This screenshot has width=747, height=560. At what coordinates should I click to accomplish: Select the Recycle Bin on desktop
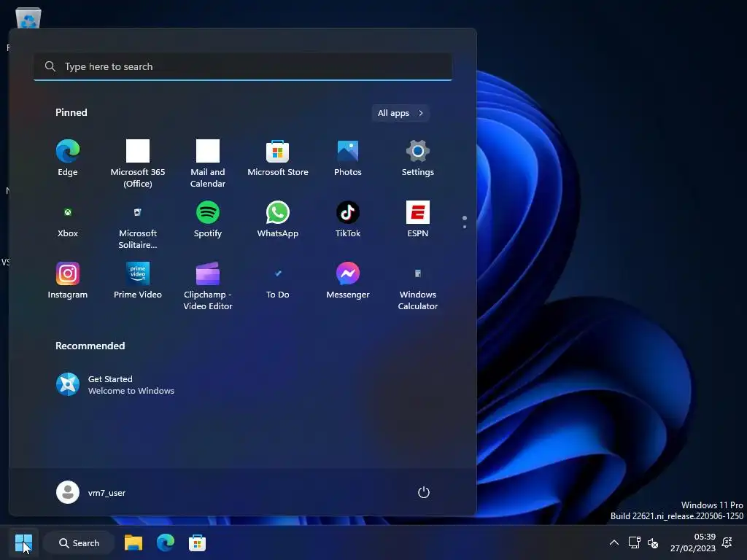[x=28, y=19]
